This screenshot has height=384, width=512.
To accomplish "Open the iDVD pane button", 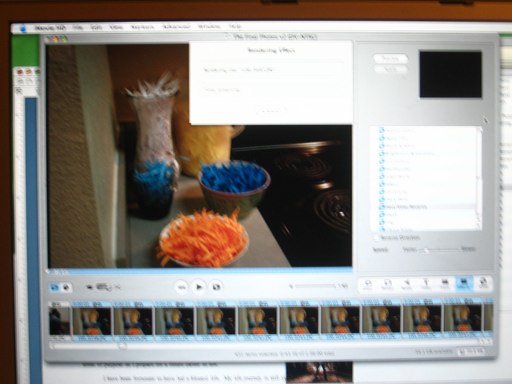I will point(483,285).
